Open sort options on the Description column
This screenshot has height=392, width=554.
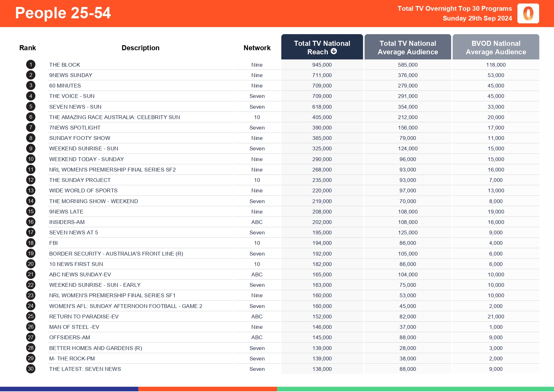click(x=141, y=48)
